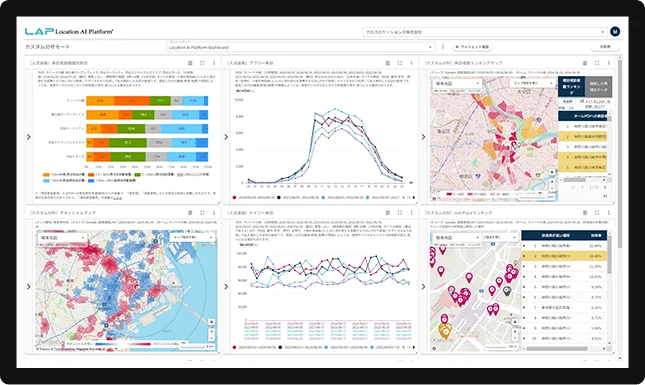The height and width of the screenshot is (385, 645).
Task: Expand side panel of visitor ranking map widget
Action: tap(423, 137)
